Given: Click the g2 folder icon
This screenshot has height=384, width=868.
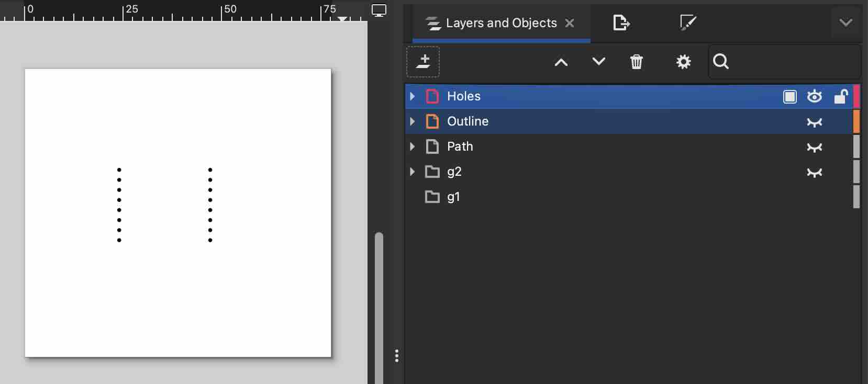Looking at the screenshot, I should click(x=432, y=172).
